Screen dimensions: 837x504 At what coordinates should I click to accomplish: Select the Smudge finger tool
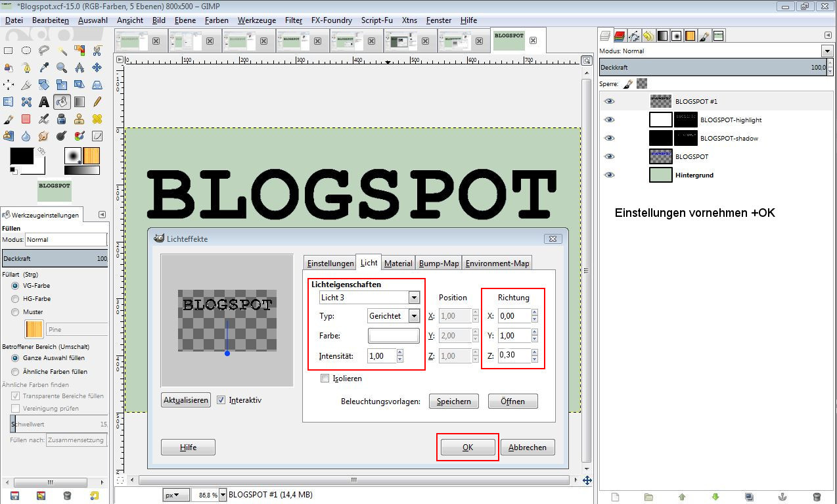tap(44, 136)
